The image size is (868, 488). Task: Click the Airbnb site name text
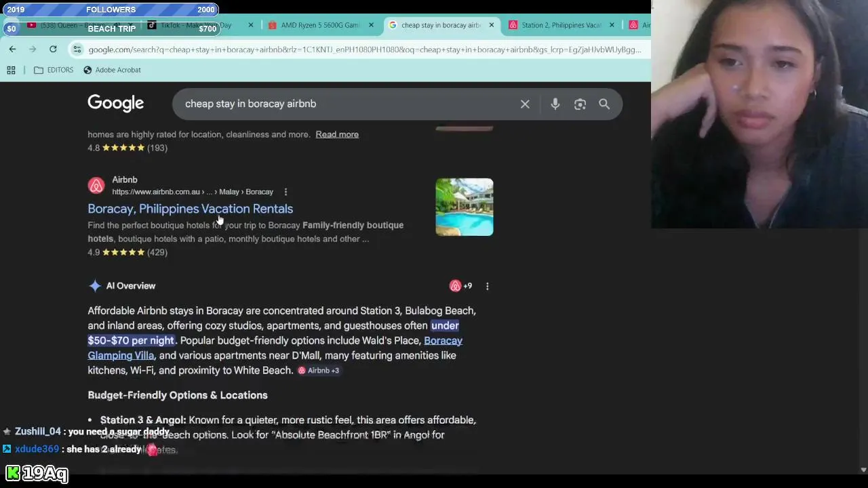[x=125, y=180]
